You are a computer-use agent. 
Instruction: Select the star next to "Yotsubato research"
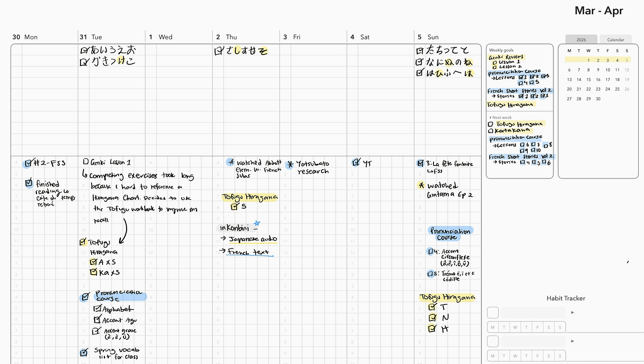[290, 164]
